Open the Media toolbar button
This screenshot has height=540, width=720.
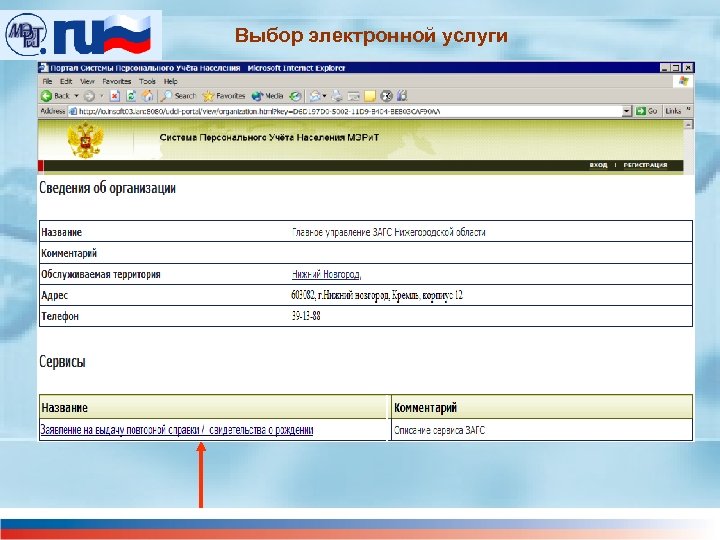(x=267, y=96)
